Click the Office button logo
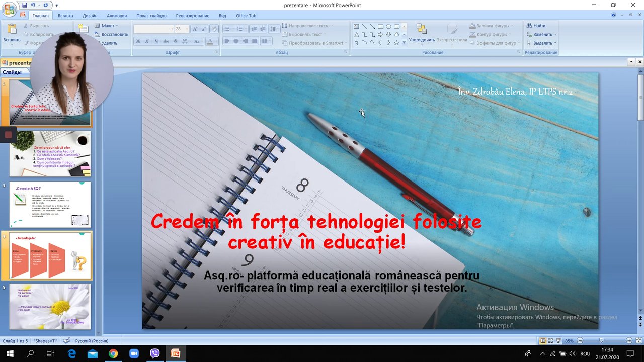Image resolution: width=644 pixels, height=362 pixels. click(x=10, y=9)
